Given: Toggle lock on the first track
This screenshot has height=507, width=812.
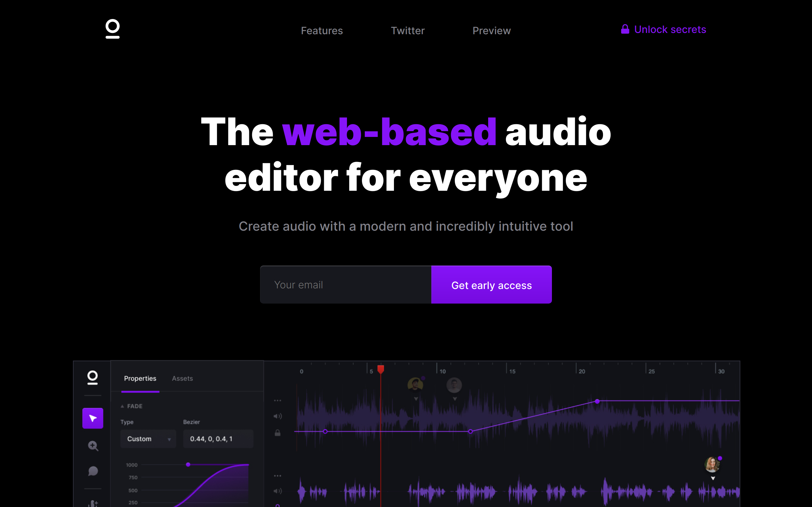Looking at the screenshot, I should pyautogui.click(x=278, y=433).
